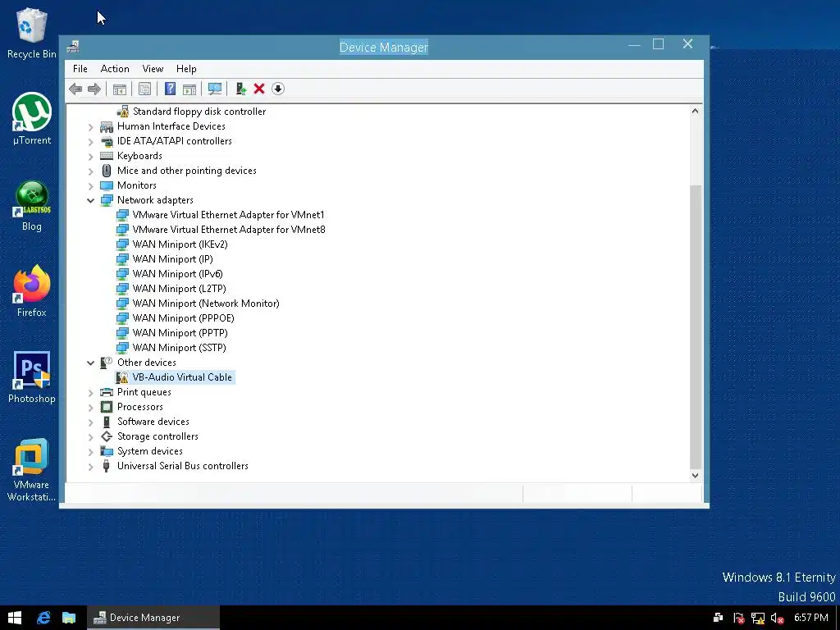Click the Disable down-arrow toolbar icon
This screenshot has width=840, height=630.
point(278,89)
